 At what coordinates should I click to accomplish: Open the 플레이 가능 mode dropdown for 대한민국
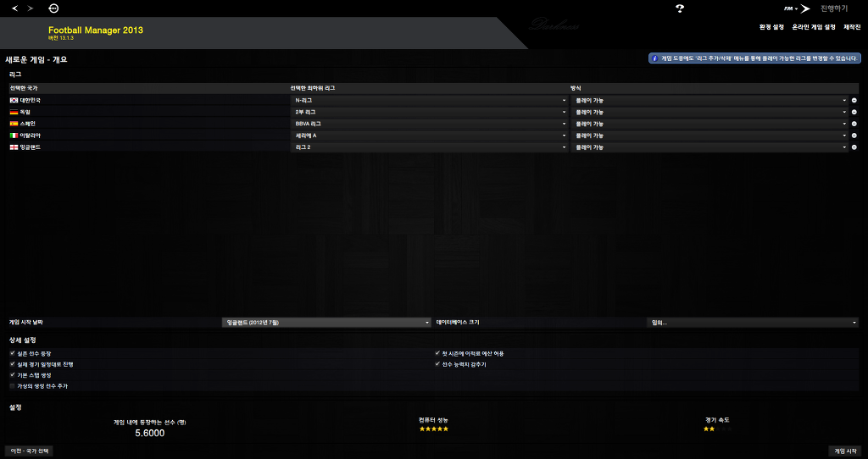click(x=709, y=101)
